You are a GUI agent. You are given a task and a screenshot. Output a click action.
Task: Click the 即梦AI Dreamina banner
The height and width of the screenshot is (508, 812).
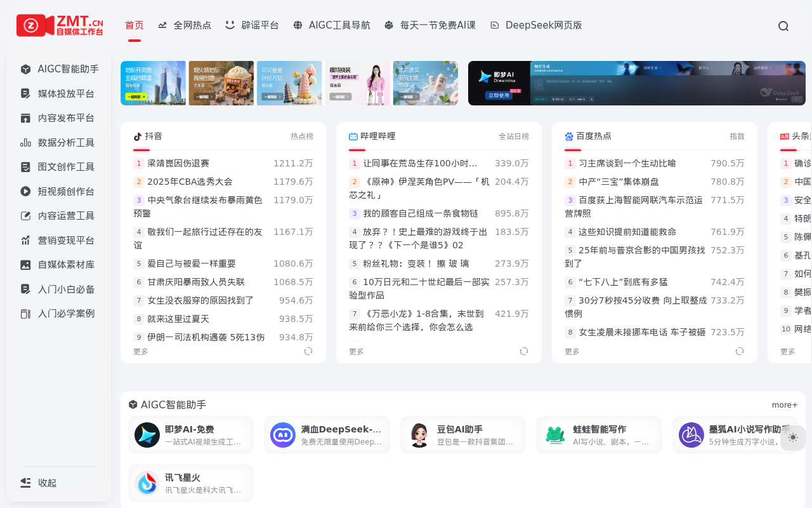[x=637, y=83]
